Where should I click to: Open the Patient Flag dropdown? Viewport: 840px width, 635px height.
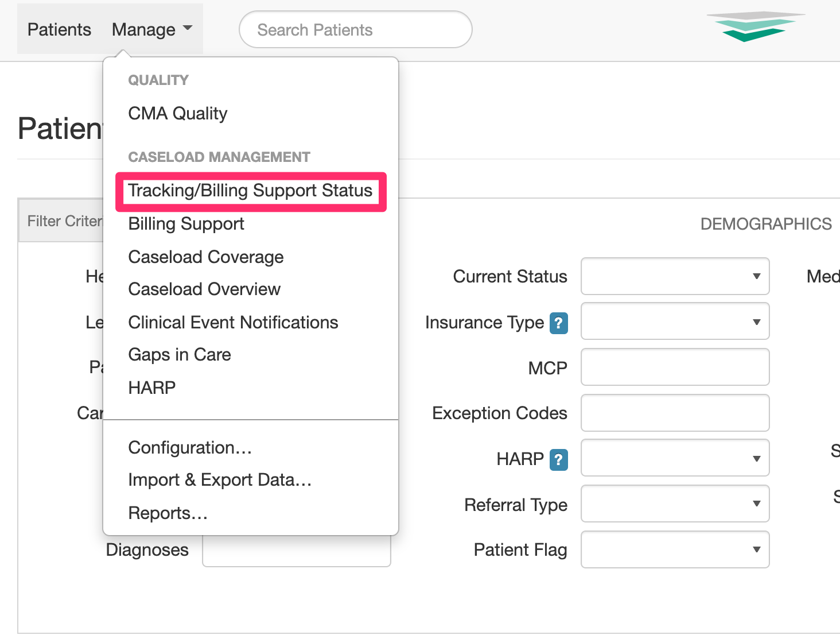point(675,549)
